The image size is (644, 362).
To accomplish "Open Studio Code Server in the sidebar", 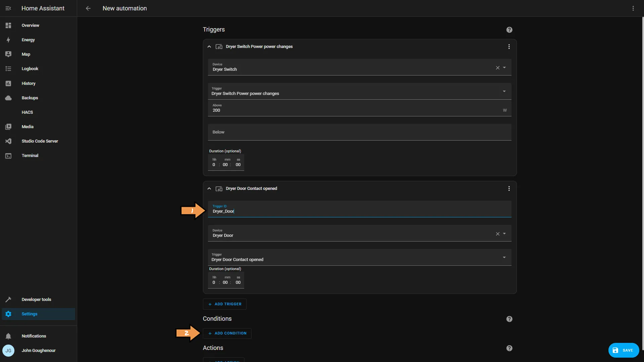I will click(38, 141).
